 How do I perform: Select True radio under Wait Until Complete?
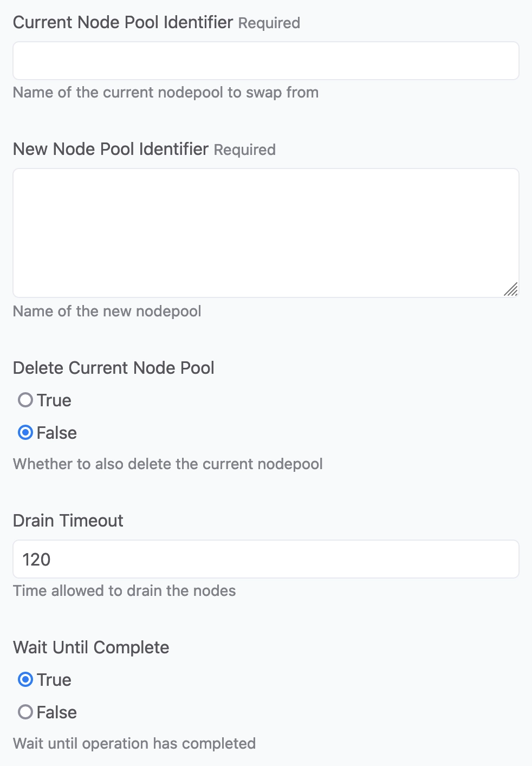(x=25, y=680)
